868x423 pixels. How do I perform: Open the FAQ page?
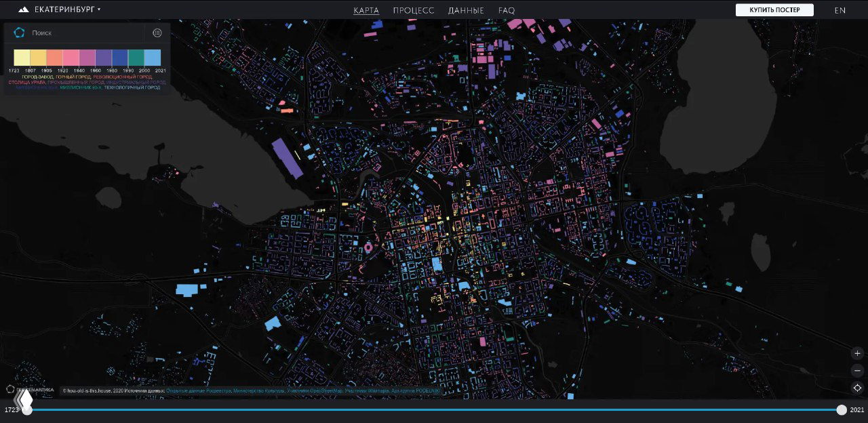[x=507, y=10]
